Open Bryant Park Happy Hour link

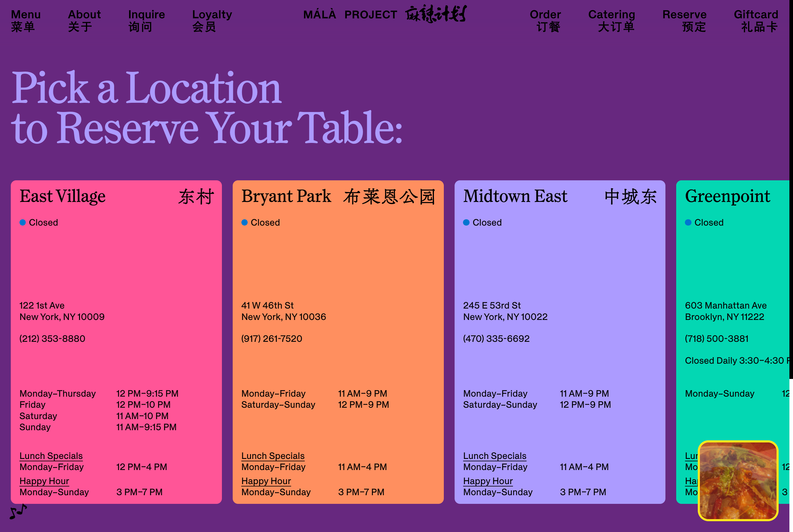pyautogui.click(x=266, y=481)
